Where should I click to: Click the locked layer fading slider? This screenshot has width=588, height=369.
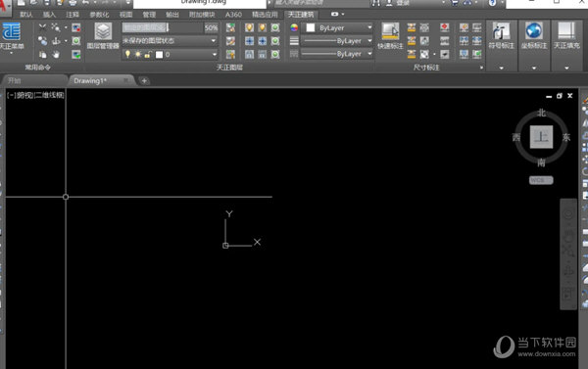coord(162,27)
